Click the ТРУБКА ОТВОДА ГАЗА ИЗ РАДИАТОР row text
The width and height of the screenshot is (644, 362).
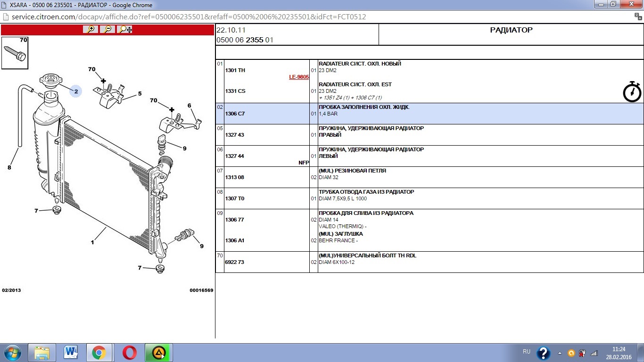[x=366, y=192]
